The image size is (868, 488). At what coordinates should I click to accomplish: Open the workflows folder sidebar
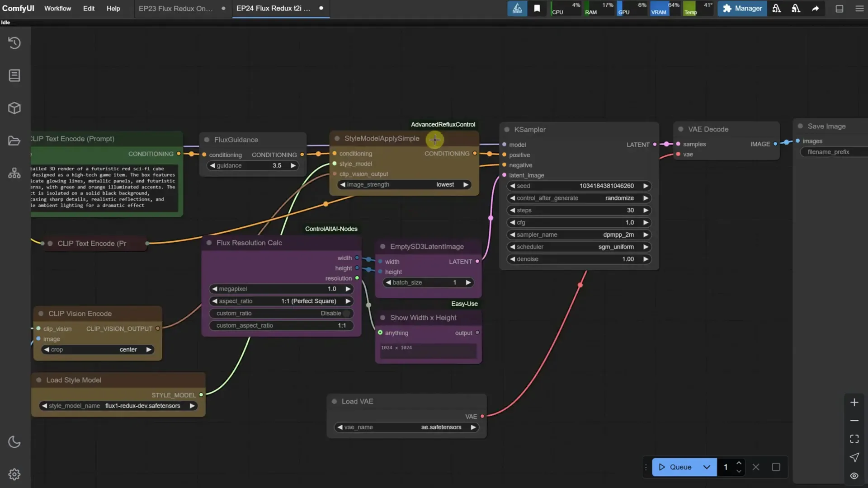[14, 141]
